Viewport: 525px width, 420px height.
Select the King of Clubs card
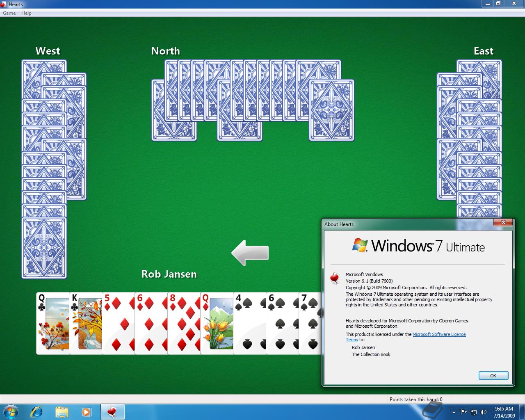coord(85,323)
